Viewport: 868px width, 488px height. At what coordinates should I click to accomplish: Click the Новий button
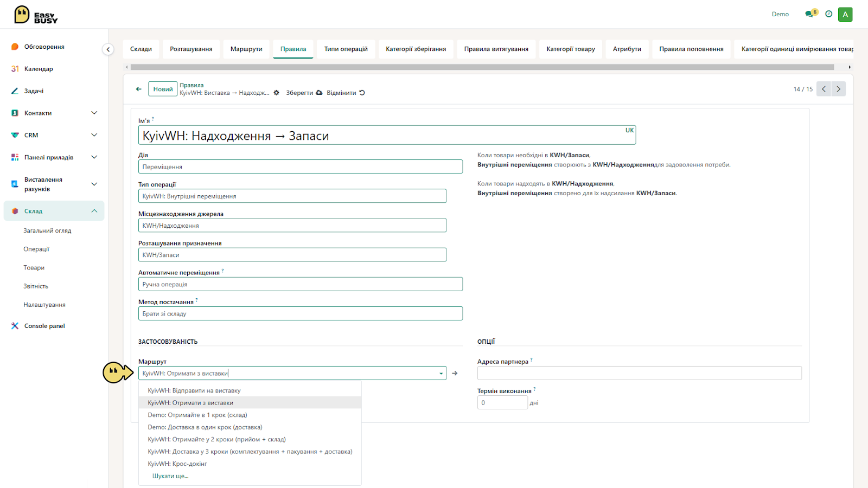point(163,89)
